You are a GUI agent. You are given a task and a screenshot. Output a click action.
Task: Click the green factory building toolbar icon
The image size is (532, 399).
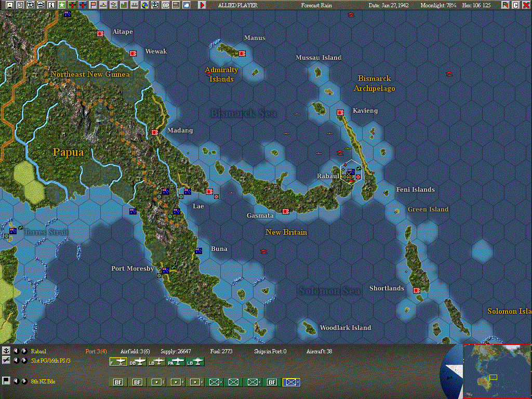124,5
